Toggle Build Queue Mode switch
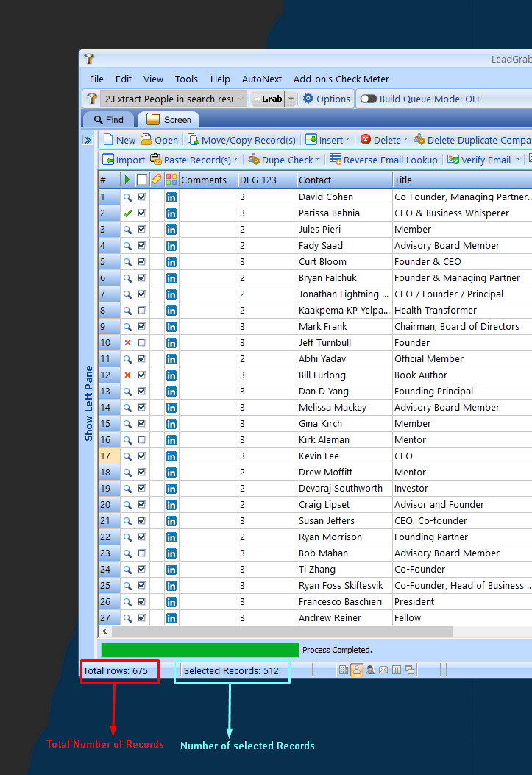The width and height of the screenshot is (532, 775). (368, 99)
